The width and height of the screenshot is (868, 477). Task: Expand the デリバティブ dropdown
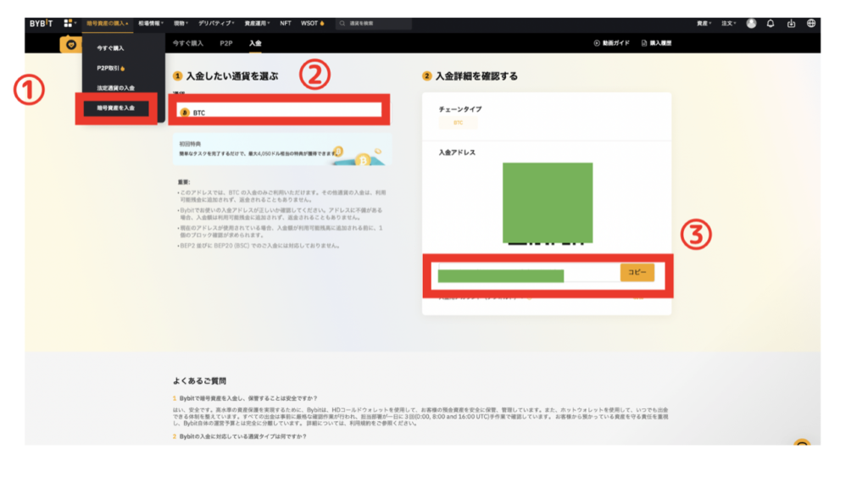pos(216,24)
